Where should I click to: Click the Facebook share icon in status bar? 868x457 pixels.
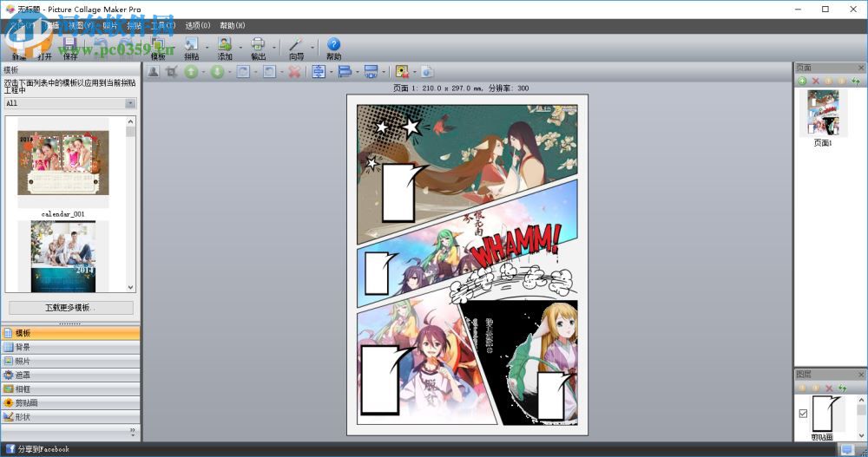point(10,448)
